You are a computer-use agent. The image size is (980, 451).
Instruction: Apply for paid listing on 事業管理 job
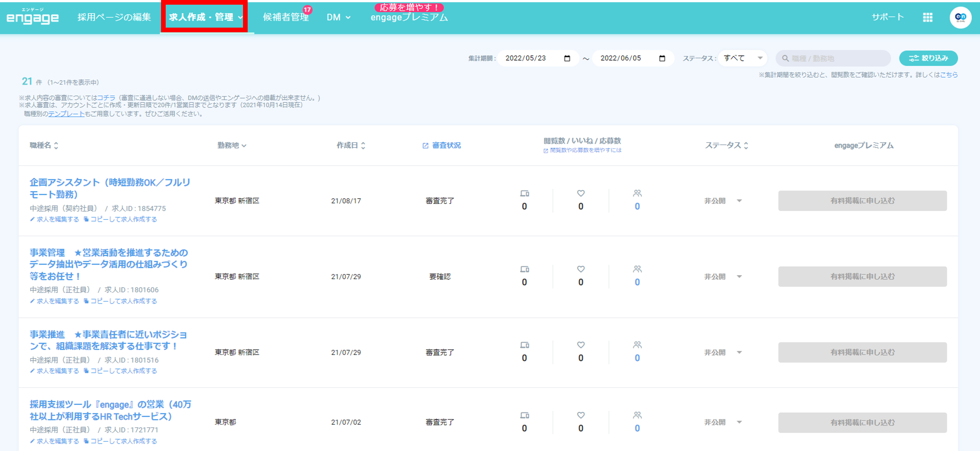[862, 276]
